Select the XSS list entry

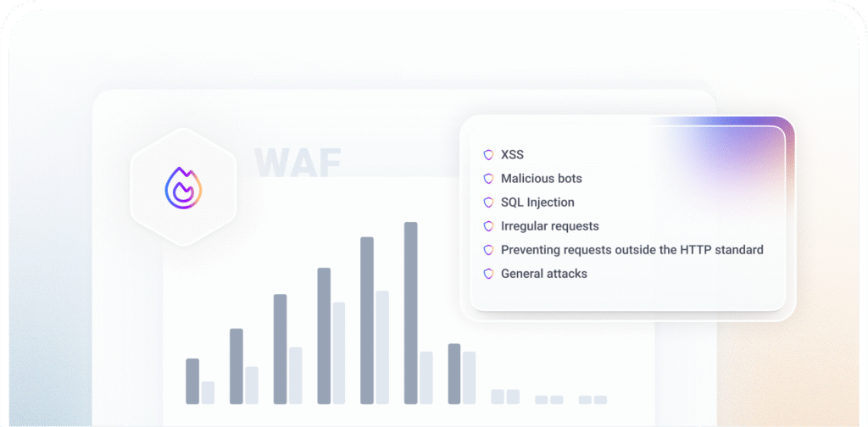tap(513, 155)
